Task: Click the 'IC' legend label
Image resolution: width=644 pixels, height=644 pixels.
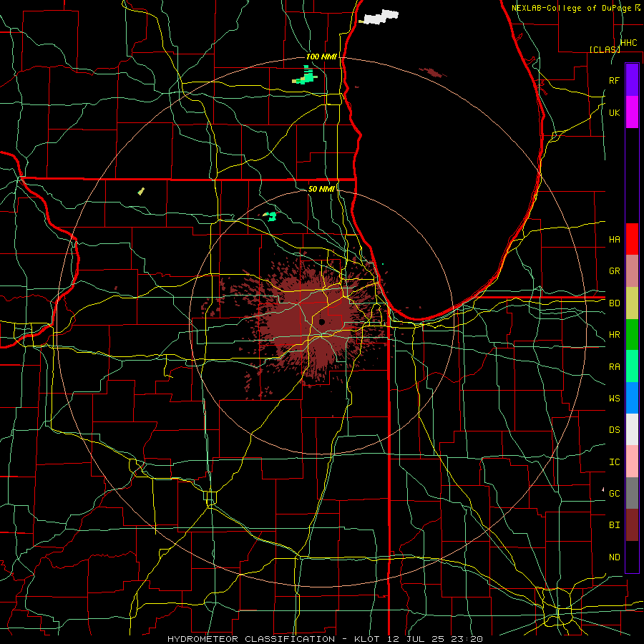Action: point(614,462)
